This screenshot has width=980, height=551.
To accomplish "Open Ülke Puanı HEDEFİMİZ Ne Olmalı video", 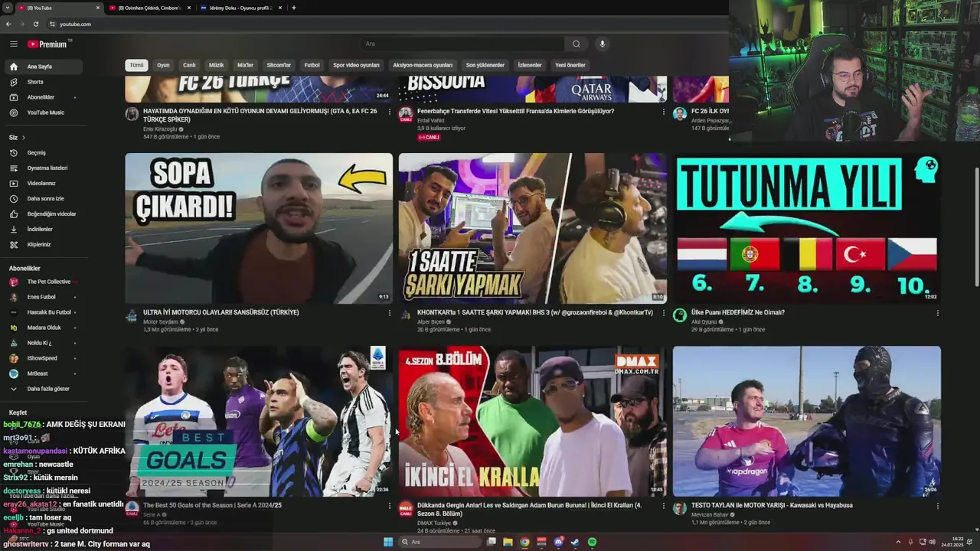I will (738, 312).
